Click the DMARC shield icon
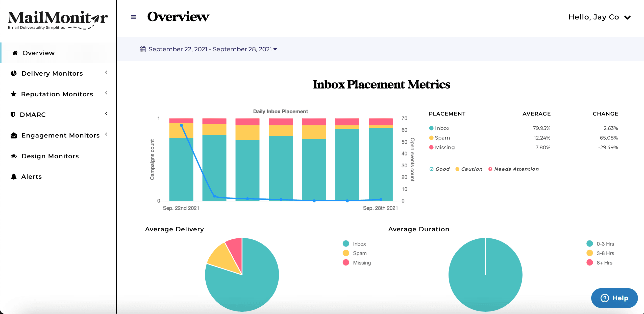Image resolution: width=644 pixels, height=314 pixels. click(x=13, y=115)
